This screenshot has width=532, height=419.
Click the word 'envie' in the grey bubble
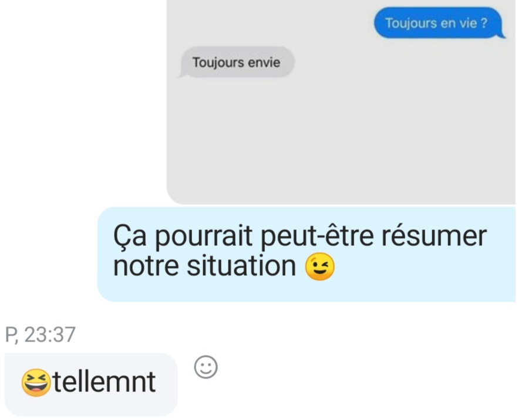pyautogui.click(x=264, y=63)
